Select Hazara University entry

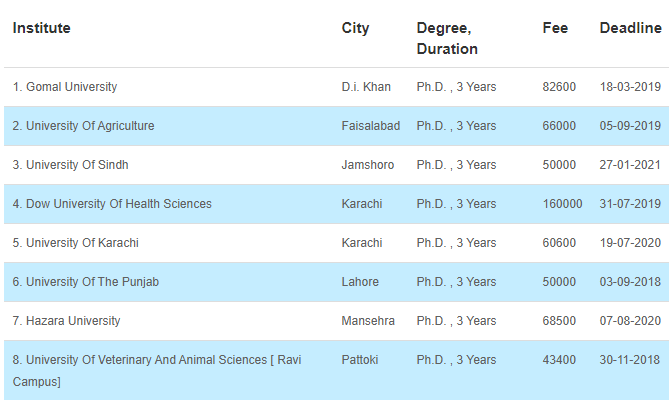click(x=67, y=321)
